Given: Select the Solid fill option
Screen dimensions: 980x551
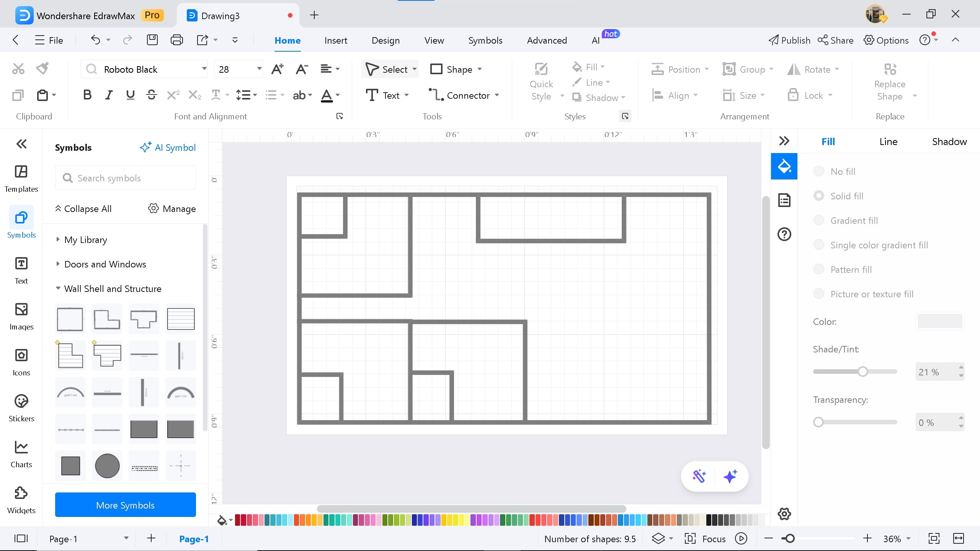Looking at the screenshot, I should click(x=838, y=196).
